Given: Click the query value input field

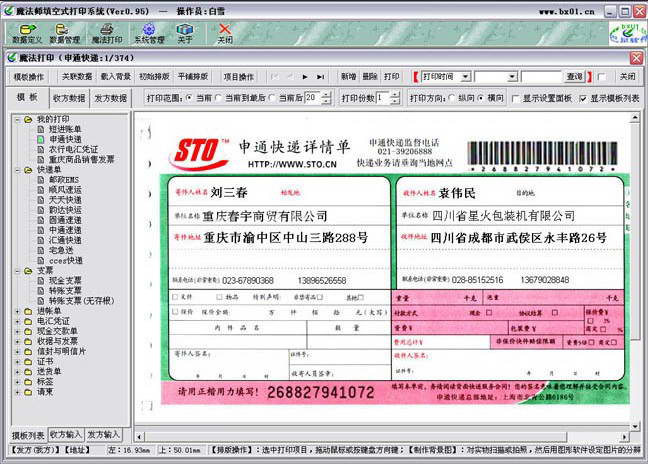Looking at the screenshot, I should [x=543, y=77].
